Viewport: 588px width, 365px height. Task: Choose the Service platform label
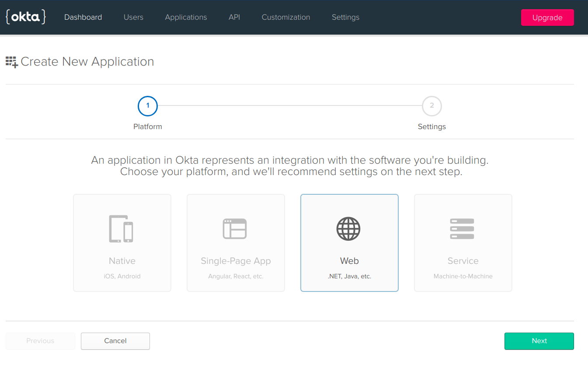click(x=463, y=261)
